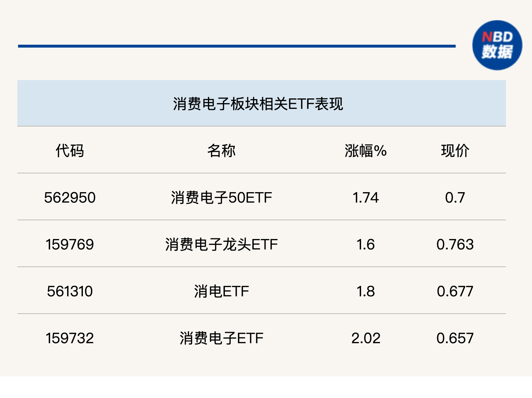Click the 2.02 gain value
This screenshot has height=398, width=532.
[x=365, y=338]
